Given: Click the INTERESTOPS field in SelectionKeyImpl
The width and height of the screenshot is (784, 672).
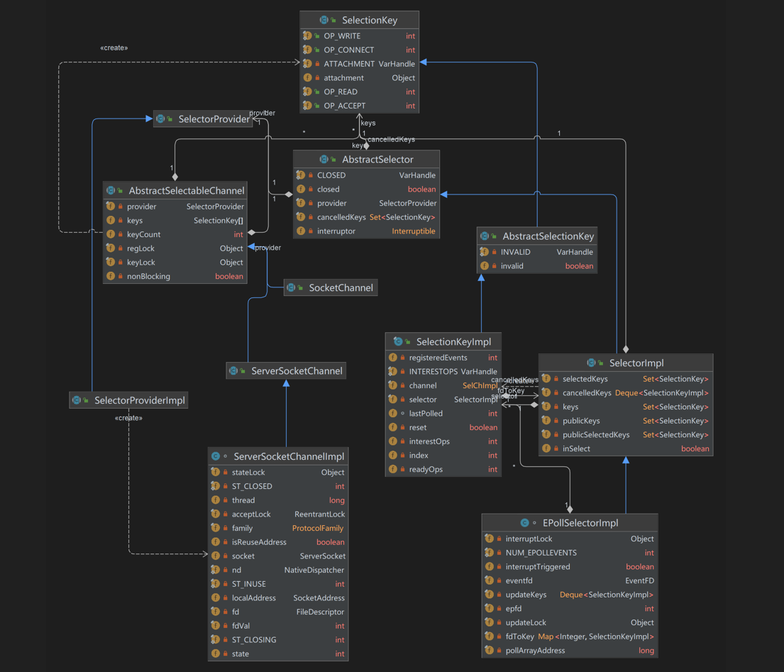Looking at the screenshot, I should (x=443, y=372).
